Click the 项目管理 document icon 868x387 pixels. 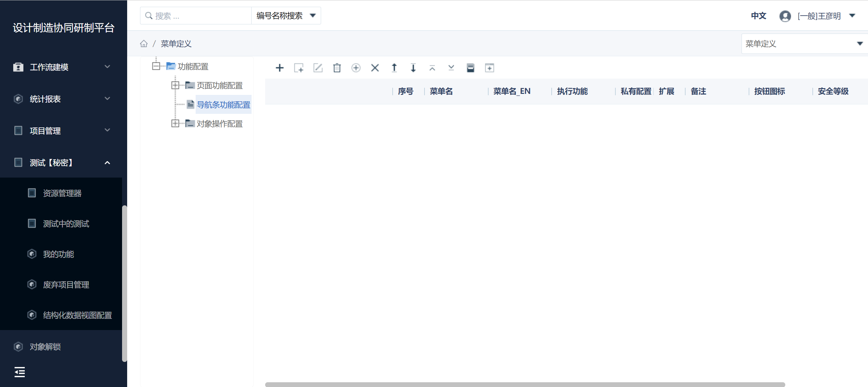(18, 130)
